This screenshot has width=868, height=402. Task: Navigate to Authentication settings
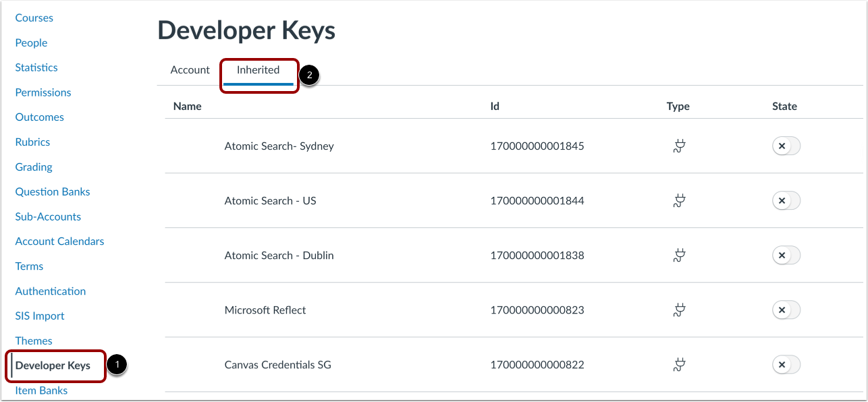click(50, 291)
